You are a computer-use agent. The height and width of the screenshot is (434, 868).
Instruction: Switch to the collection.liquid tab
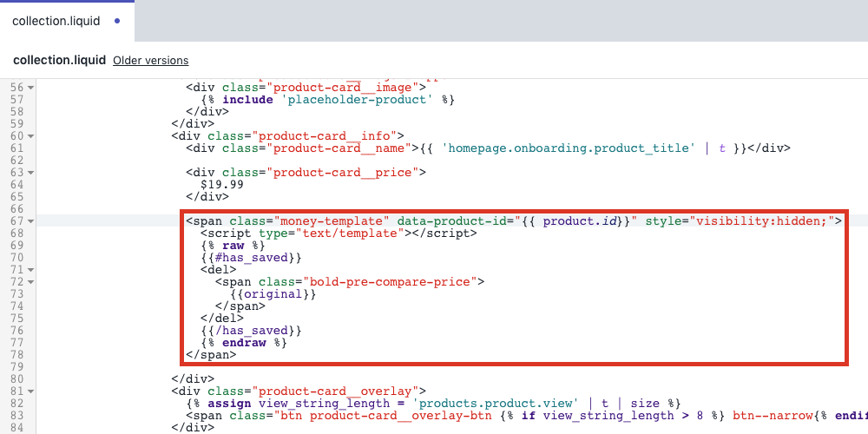click(57, 20)
